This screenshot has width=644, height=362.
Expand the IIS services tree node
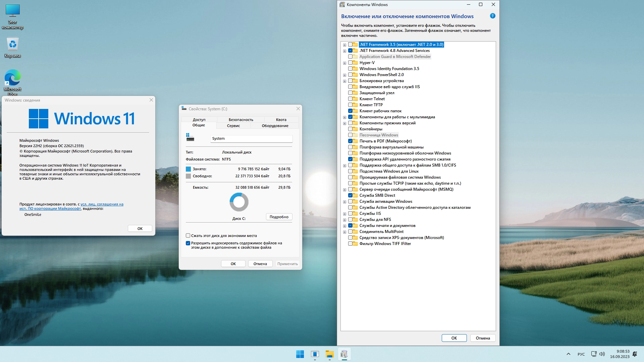344,214
